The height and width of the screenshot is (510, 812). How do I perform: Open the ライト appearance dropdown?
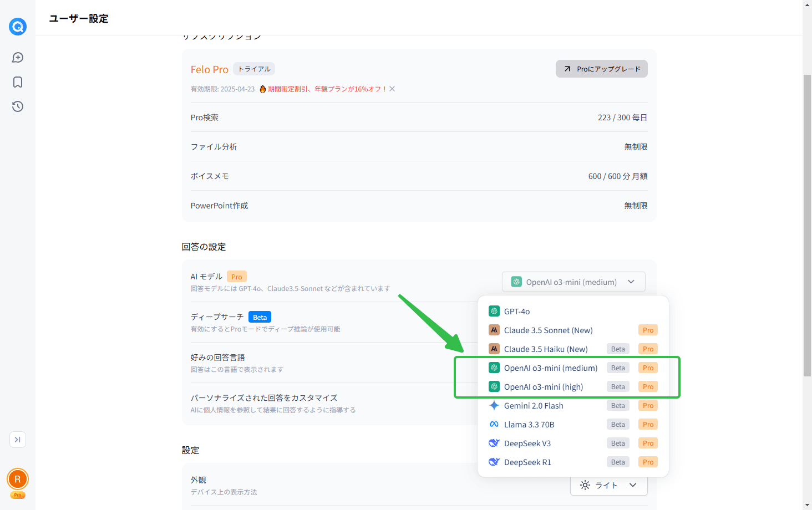pos(609,486)
